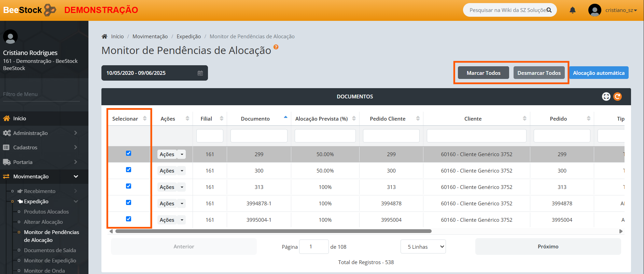Click the Desmarcar Todos button
This screenshot has height=274, width=644.
click(x=539, y=73)
